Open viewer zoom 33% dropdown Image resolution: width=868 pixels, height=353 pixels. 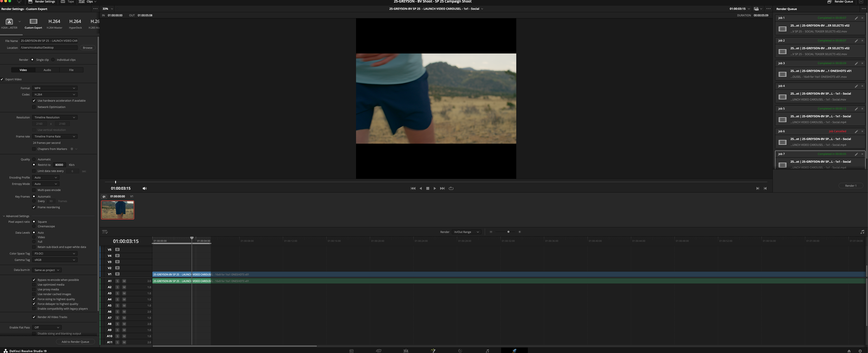click(107, 9)
